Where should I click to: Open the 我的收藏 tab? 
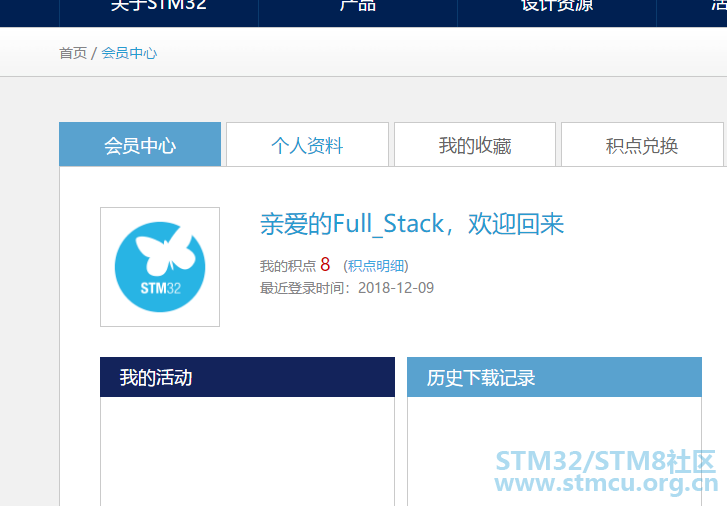pos(475,145)
